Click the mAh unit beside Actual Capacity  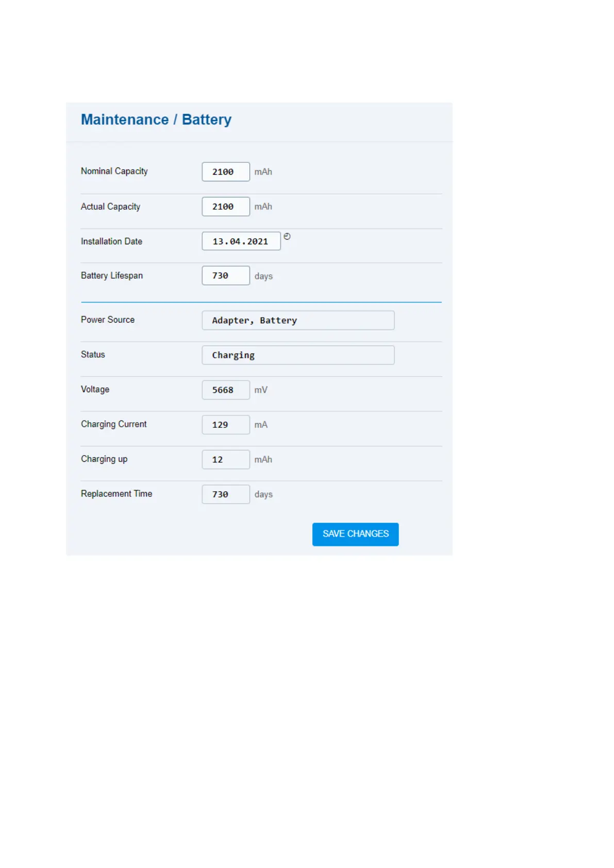coord(263,207)
